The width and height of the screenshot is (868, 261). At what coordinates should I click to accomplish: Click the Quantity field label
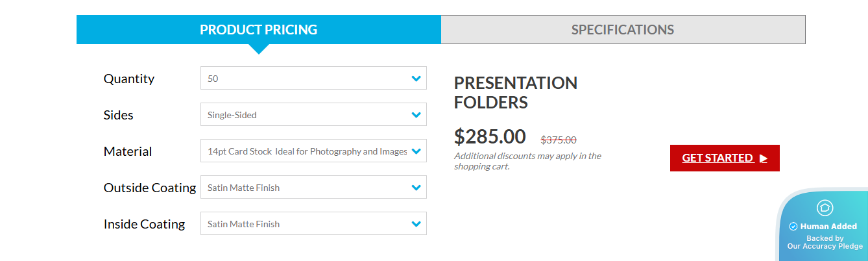(x=129, y=79)
